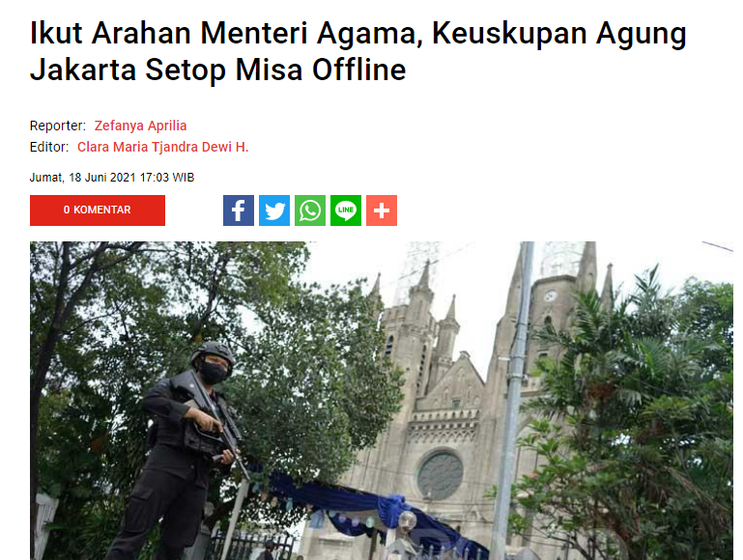Open editor Clara Maria Tjandra Dewi H. link
This screenshot has width=743, height=560.
tap(162, 147)
